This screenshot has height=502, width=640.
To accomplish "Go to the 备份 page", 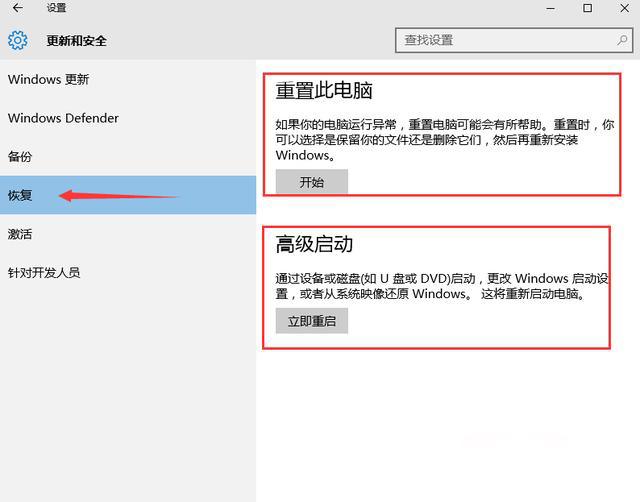I will point(20,157).
